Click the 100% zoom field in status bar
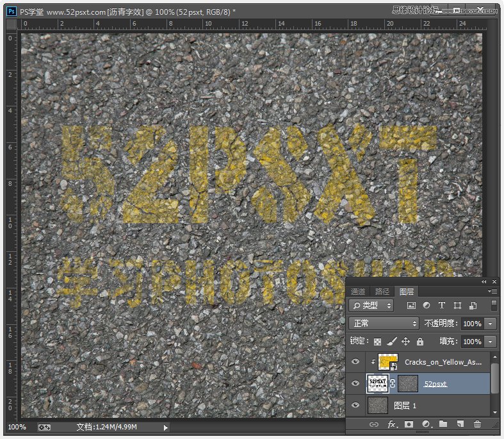The height and width of the screenshot is (439, 504). (x=17, y=427)
